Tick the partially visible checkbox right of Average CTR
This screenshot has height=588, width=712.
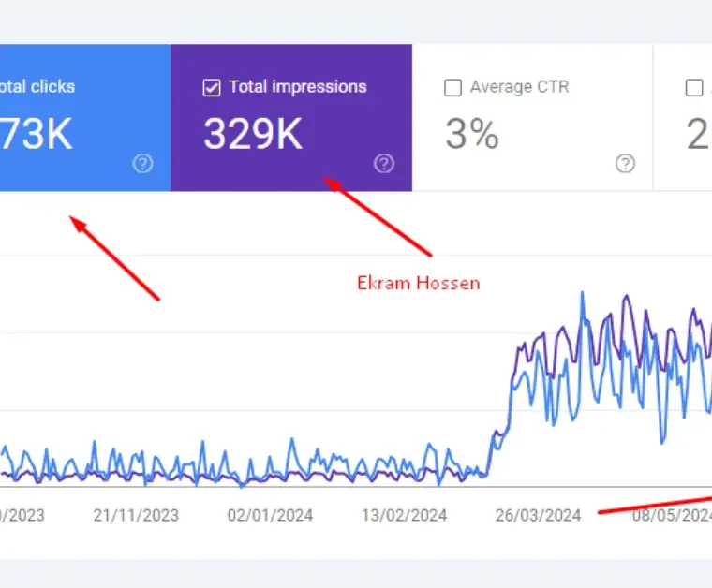[x=694, y=88]
